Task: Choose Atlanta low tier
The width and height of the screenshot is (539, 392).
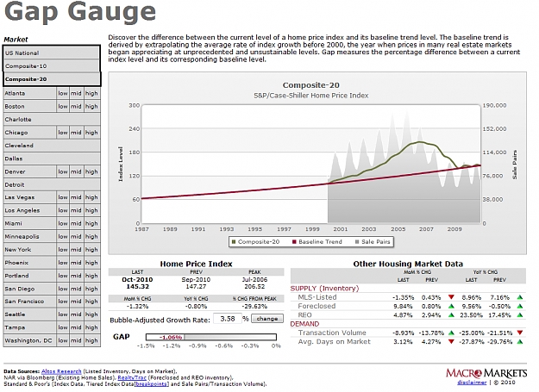Action: point(63,93)
